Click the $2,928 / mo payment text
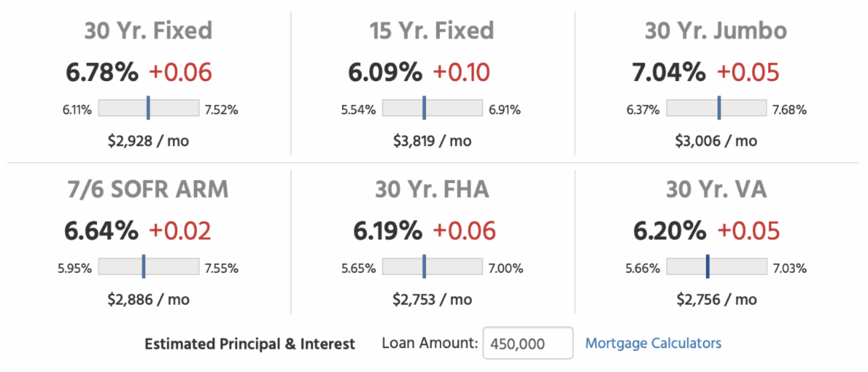This screenshot has width=868, height=372. 148,140
